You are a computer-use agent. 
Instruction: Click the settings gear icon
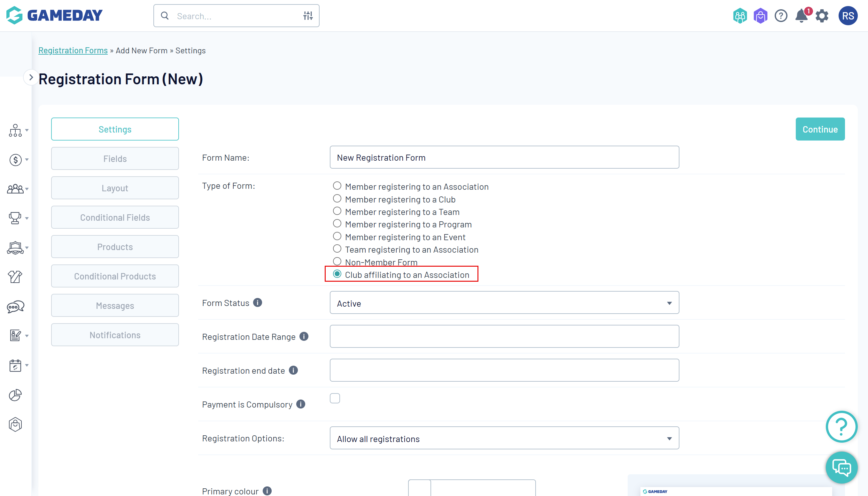point(822,16)
